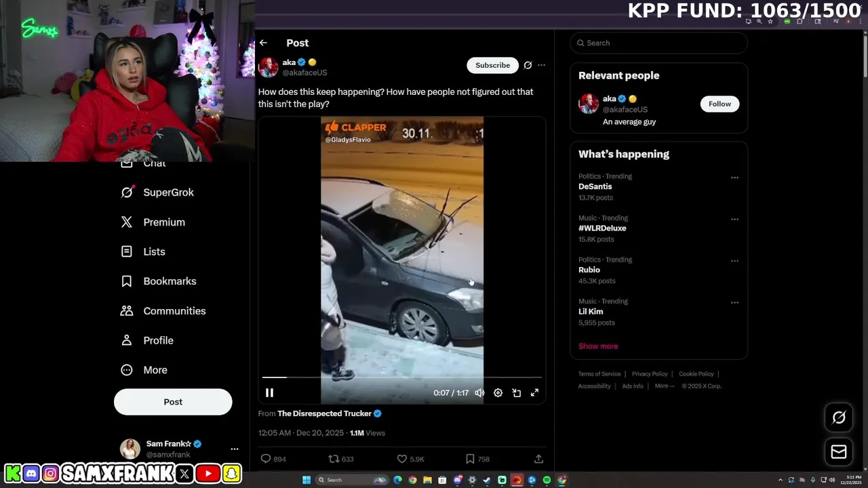Screen dimensions: 868x488
Task: Click the SuperGrok sidebar icon
Action: (127, 192)
